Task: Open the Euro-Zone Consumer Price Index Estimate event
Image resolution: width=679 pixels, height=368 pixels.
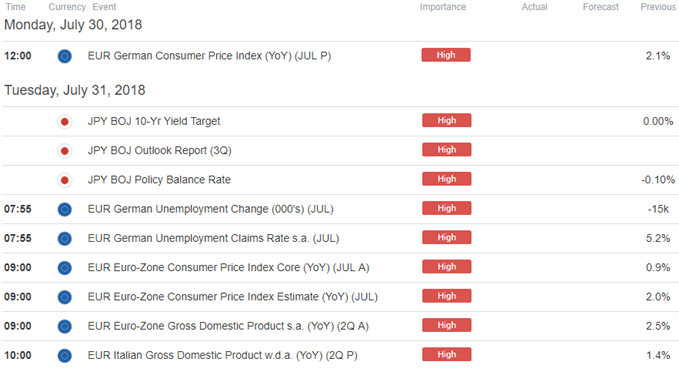Action: [x=233, y=297]
